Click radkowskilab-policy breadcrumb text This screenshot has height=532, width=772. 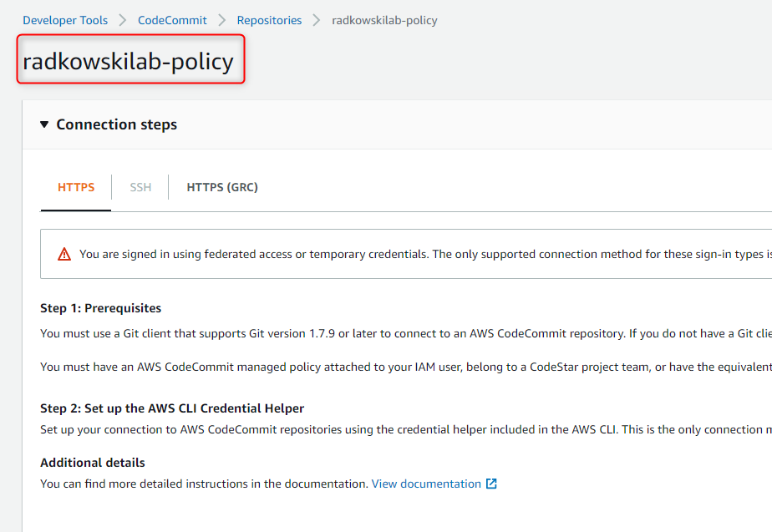pyautogui.click(x=384, y=20)
